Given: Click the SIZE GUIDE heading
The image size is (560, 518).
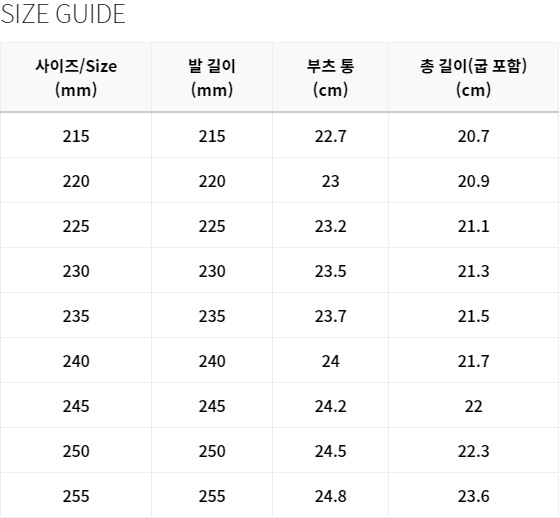Looking at the screenshot, I should tap(63, 14).
